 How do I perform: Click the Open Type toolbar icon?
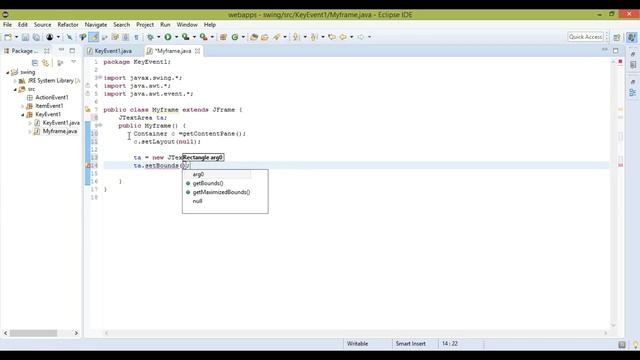[253, 37]
